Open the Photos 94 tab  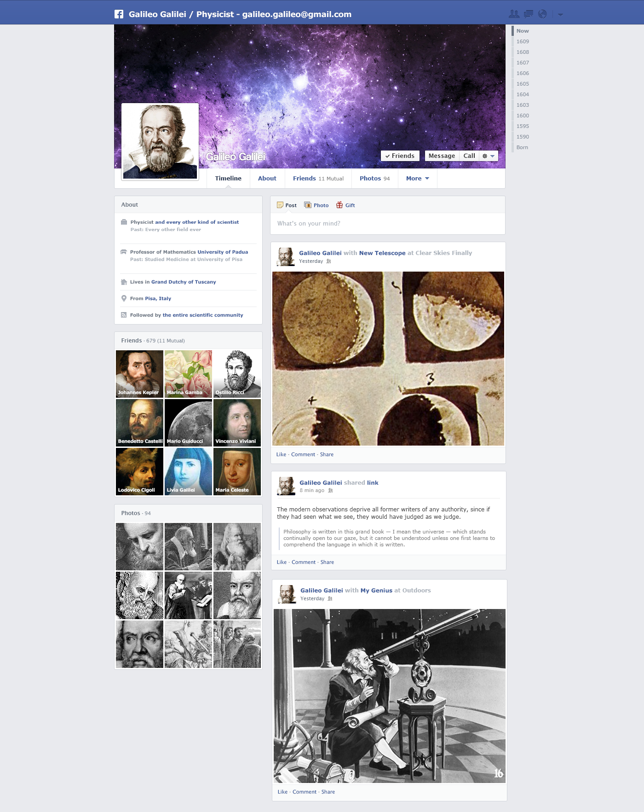(374, 178)
